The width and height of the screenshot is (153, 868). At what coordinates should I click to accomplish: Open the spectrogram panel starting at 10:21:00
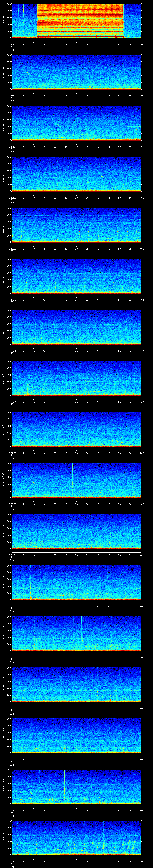point(76,378)
